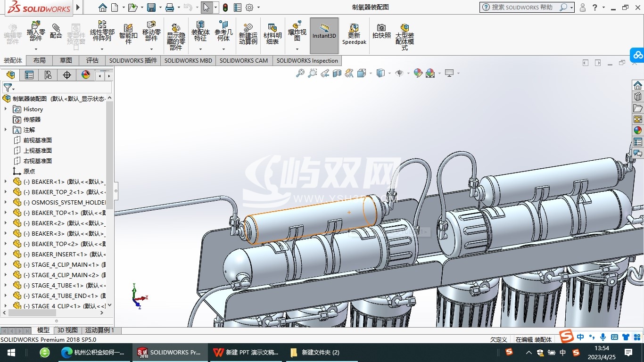Select the Mate (配合) tool
The width and height of the screenshot is (644, 362).
click(x=56, y=30)
